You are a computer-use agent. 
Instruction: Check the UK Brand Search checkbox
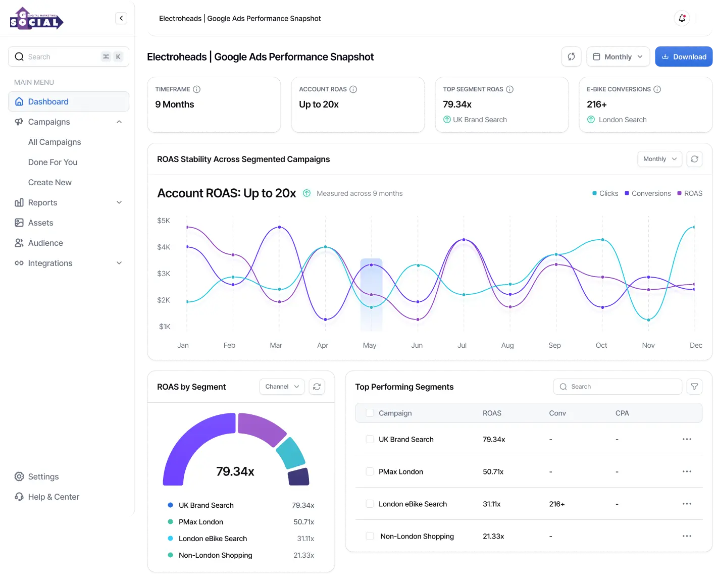tap(370, 439)
